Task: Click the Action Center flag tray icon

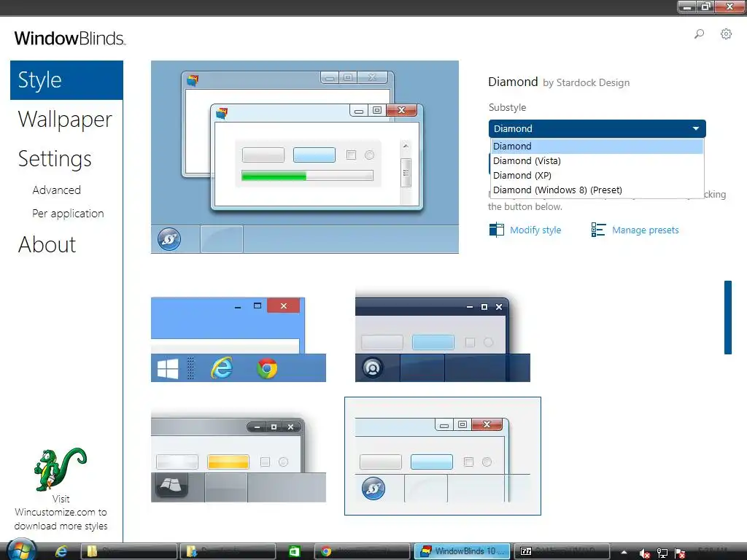Action: (x=680, y=553)
